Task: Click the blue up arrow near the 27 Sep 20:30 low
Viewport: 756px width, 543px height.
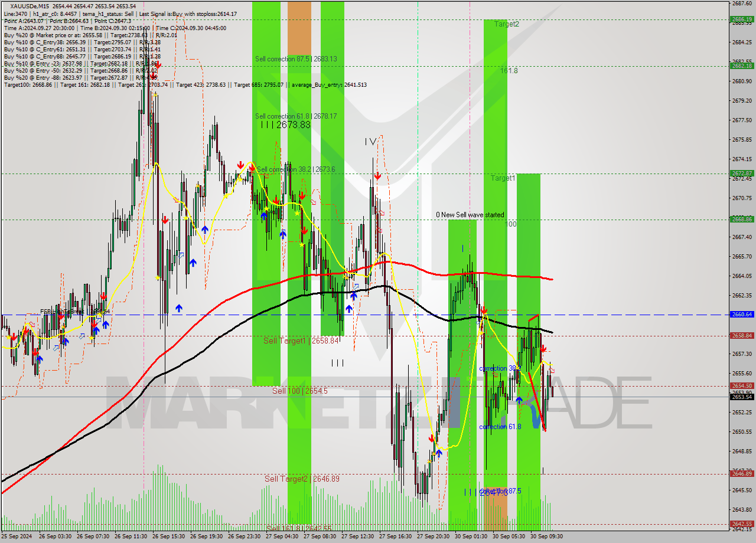Action: coord(439,453)
